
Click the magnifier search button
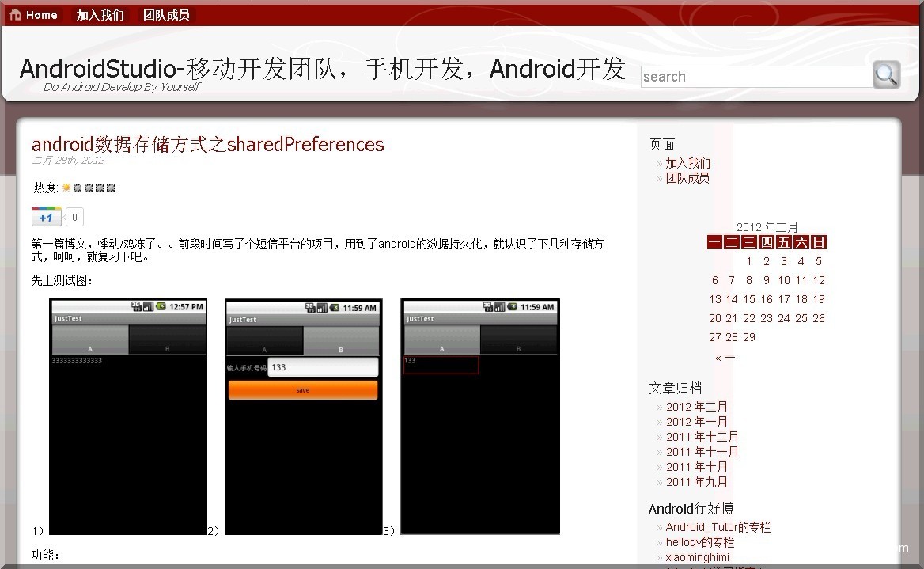(x=886, y=75)
